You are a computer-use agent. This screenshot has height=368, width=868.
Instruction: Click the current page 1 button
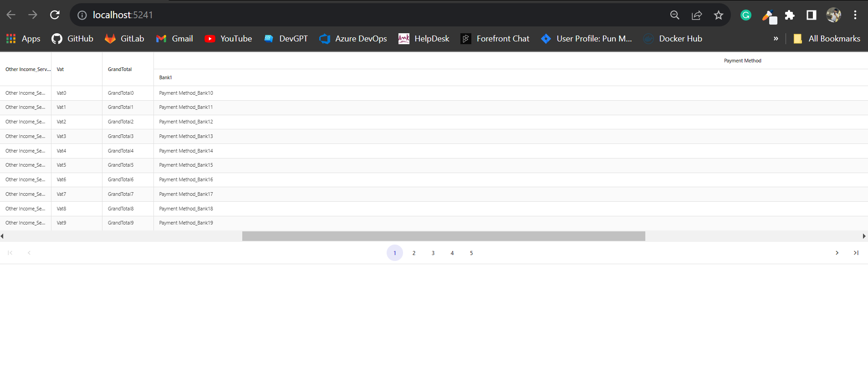[x=395, y=253]
